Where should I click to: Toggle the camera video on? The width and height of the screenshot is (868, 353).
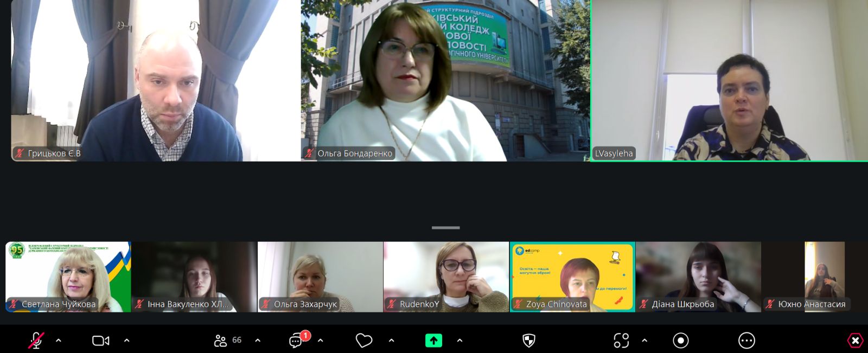pos(100,341)
